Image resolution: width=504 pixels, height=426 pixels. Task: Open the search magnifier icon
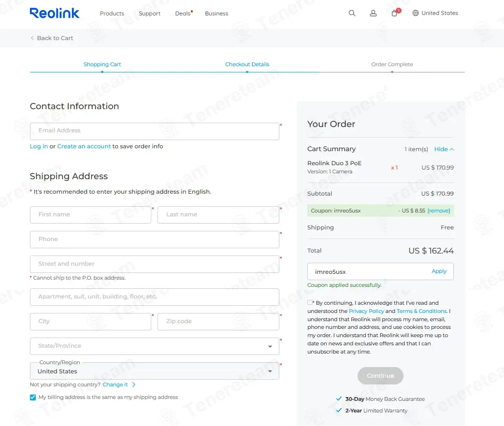(x=352, y=13)
